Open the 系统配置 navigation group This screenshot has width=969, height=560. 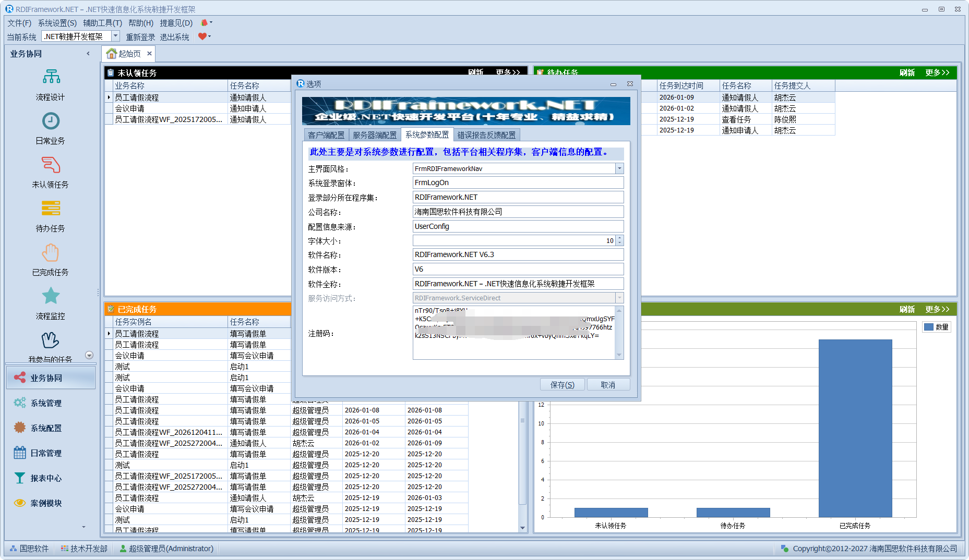coord(46,428)
